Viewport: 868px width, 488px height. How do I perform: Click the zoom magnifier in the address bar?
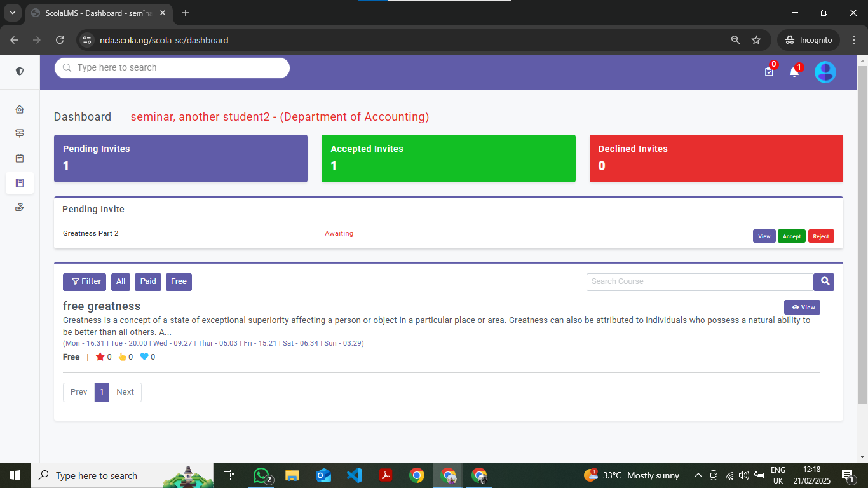[736, 40]
